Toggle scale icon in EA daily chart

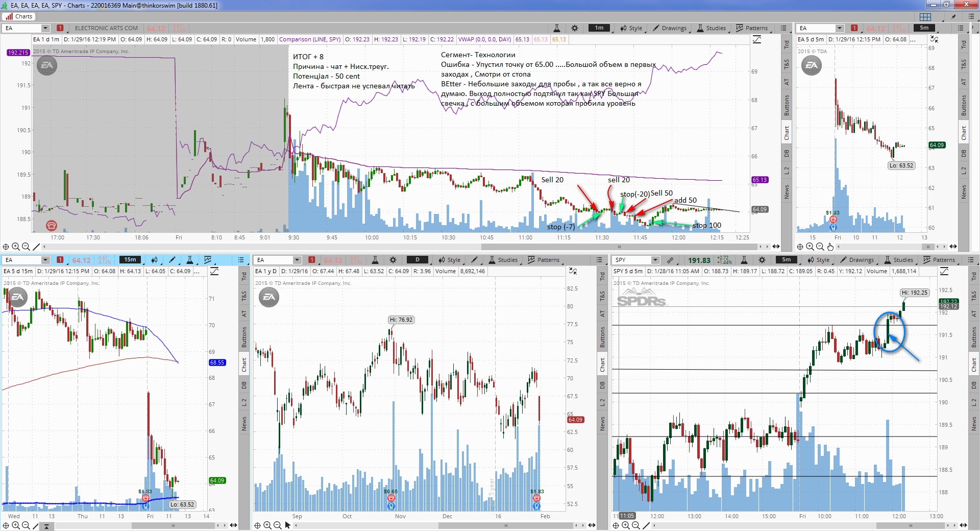click(573, 271)
